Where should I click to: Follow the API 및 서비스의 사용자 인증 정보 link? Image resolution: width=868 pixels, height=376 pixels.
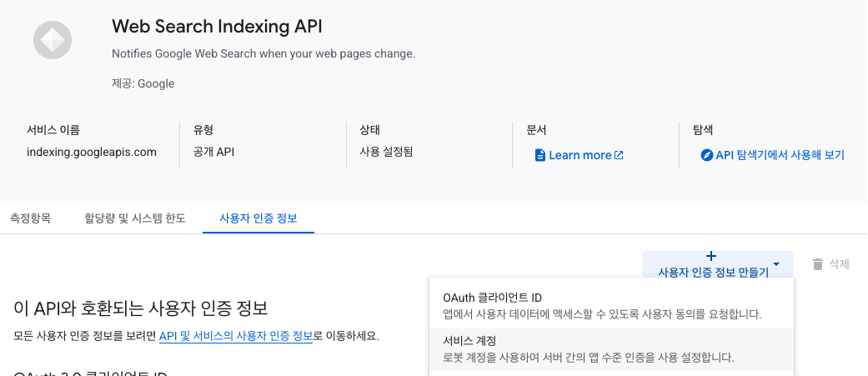coord(236,336)
